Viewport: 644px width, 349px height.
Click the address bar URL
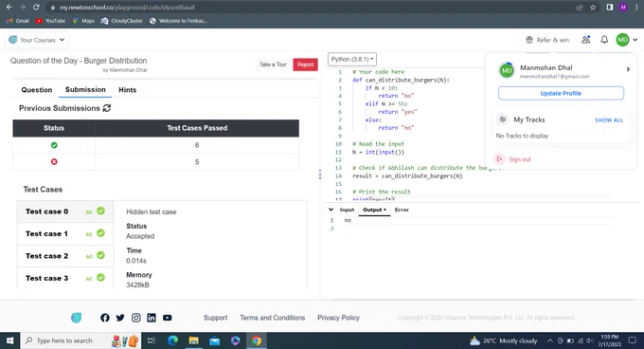click(127, 8)
